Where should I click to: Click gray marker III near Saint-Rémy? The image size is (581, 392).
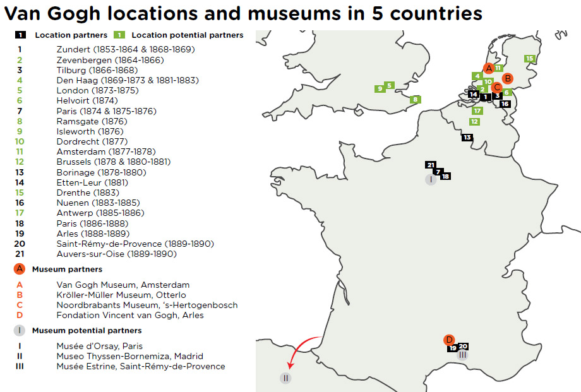[463, 355]
